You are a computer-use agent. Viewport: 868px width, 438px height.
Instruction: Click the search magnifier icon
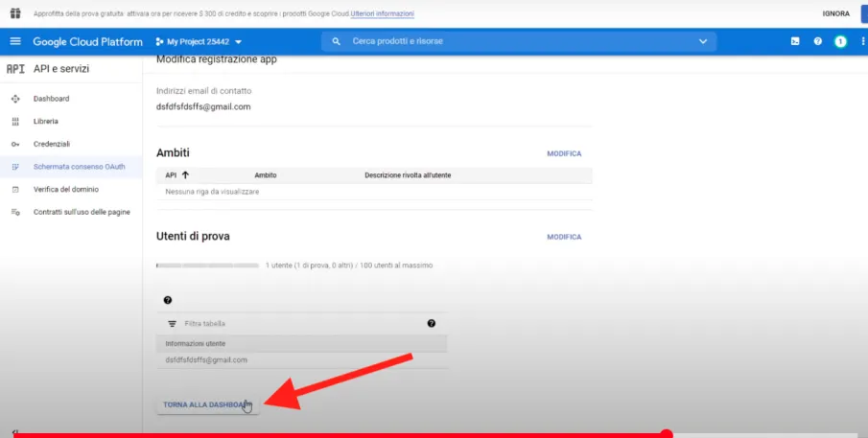[336, 41]
